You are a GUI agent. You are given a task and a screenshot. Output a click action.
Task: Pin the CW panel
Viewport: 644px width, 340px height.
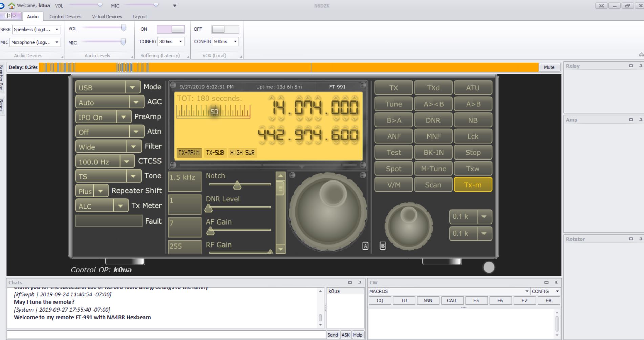click(x=556, y=282)
